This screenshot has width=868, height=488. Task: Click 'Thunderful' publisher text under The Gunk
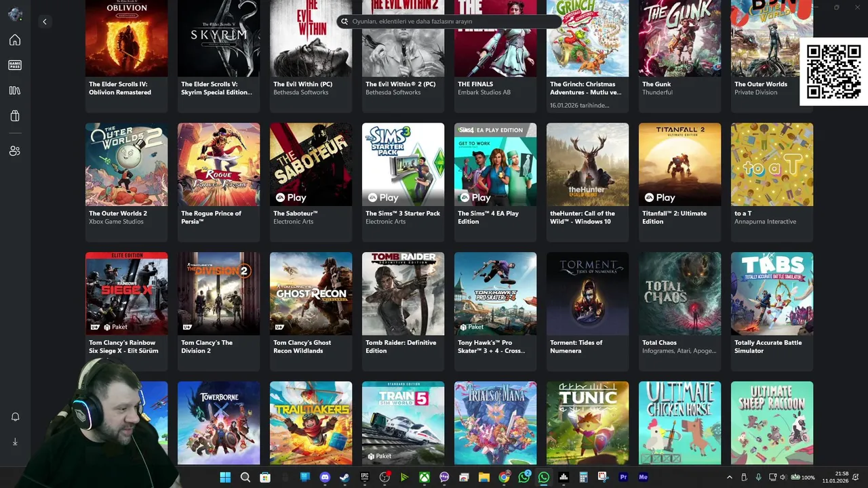[657, 93]
